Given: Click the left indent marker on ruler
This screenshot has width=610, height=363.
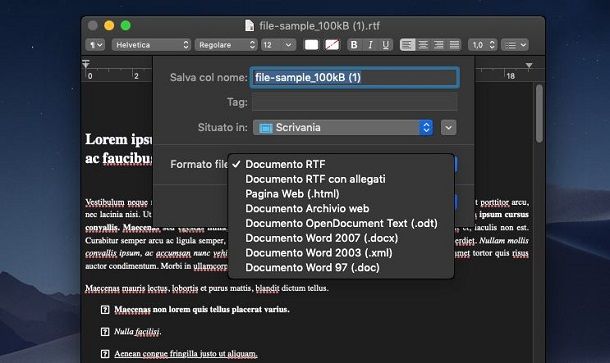Looking at the screenshot, I should pyautogui.click(x=86, y=64).
